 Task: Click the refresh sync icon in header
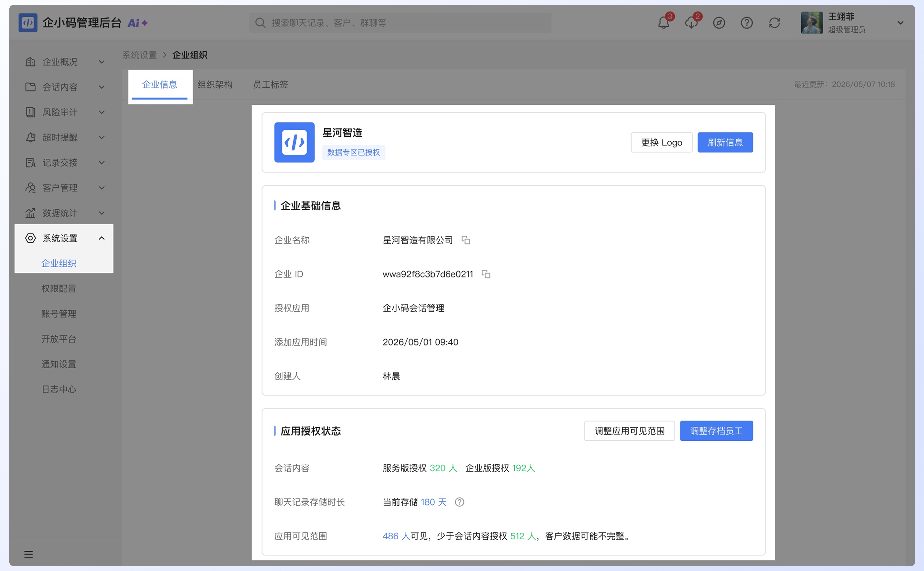coord(774,23)
